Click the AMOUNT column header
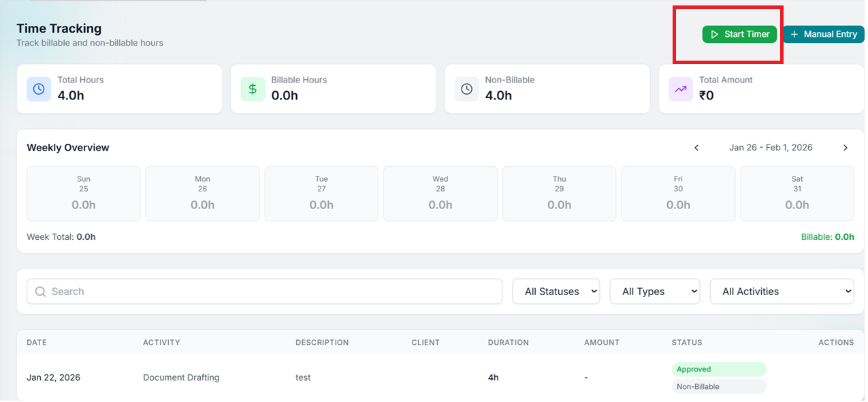This screenshot has width=868, height=402. coord(602,343)
